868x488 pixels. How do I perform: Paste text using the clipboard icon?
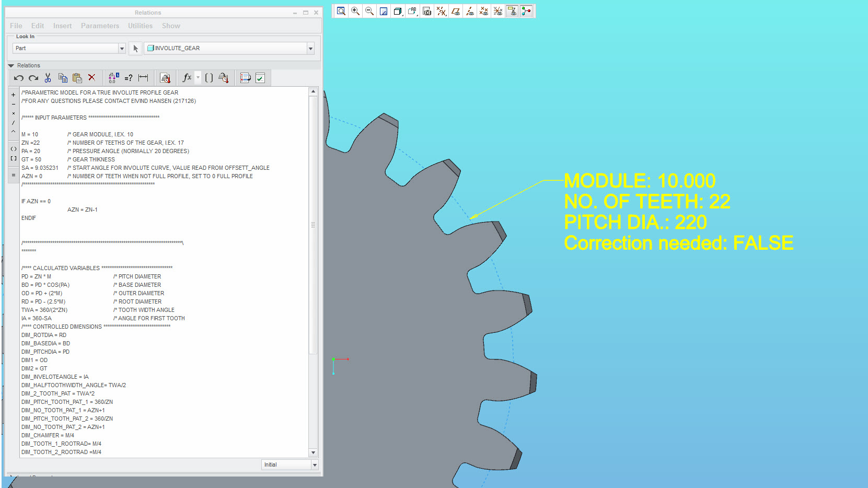coord(77,78)
